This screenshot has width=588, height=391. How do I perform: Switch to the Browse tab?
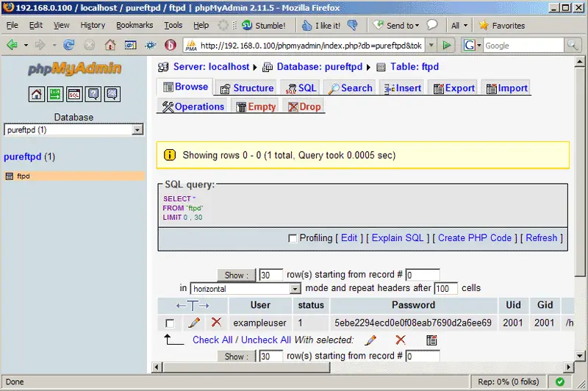coord(186,87)
